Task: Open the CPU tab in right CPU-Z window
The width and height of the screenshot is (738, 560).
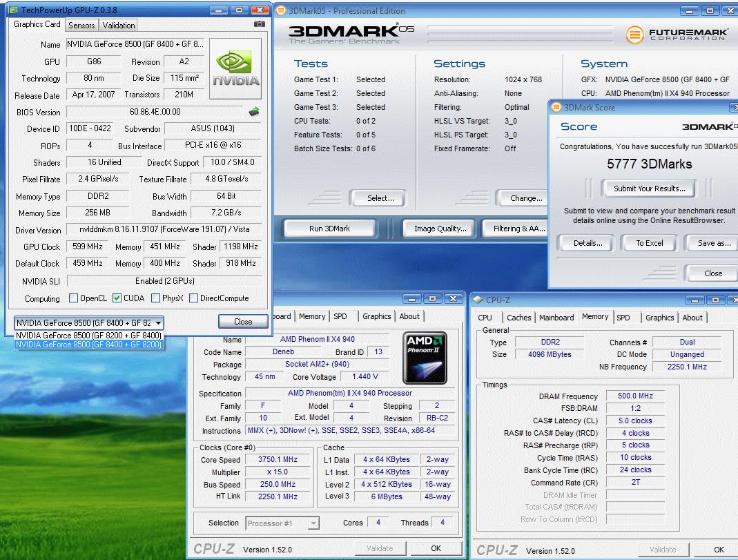Action: point(485,318)
